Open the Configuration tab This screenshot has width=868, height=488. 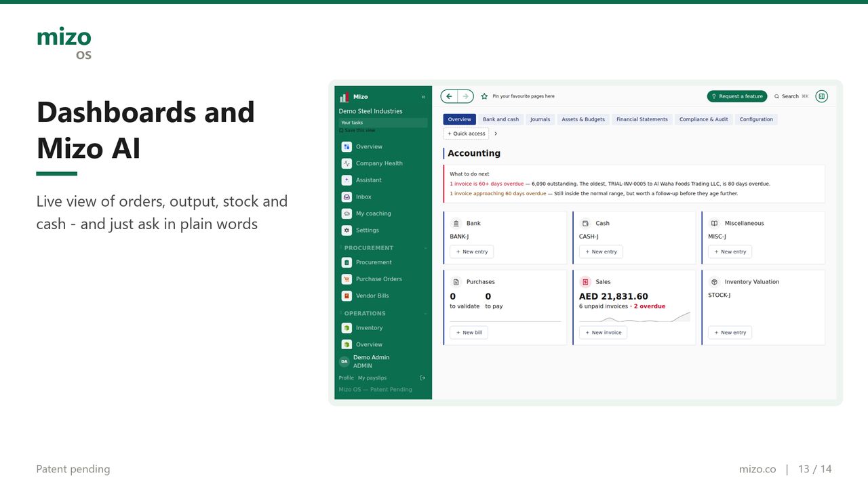pos(756,119)
